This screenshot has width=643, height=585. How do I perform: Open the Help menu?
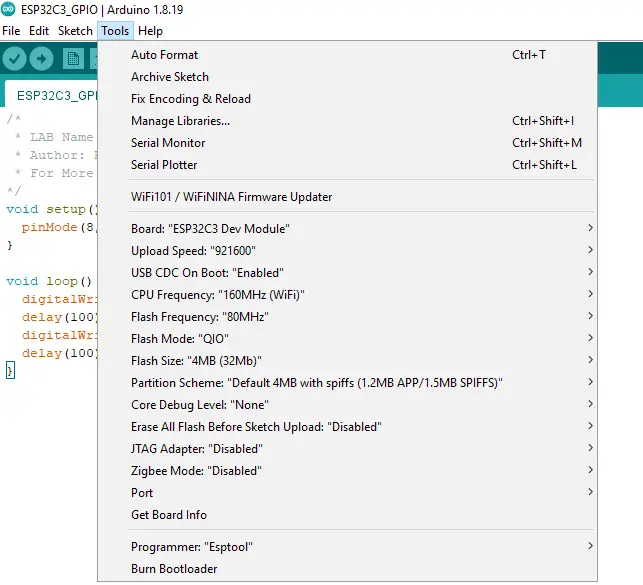(150, 31)
